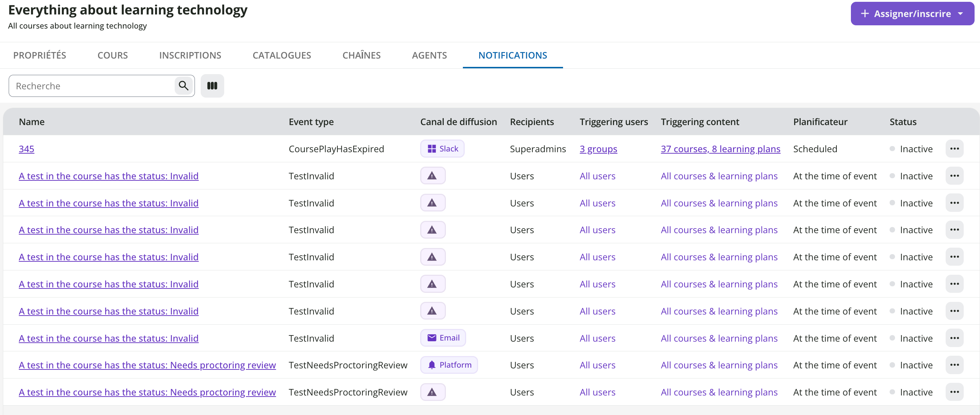The height and width of the screenshot is (415, 980).
Task: Open the CATALOGUES tab
Action: pyautogui.click(x=281, y=55)
